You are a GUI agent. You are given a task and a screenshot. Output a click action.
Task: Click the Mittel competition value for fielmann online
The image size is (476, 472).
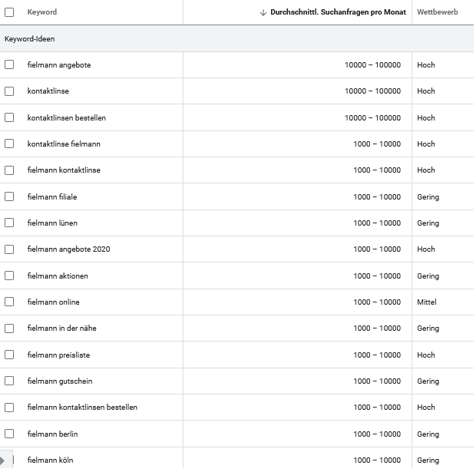click(x=427, y=302)
